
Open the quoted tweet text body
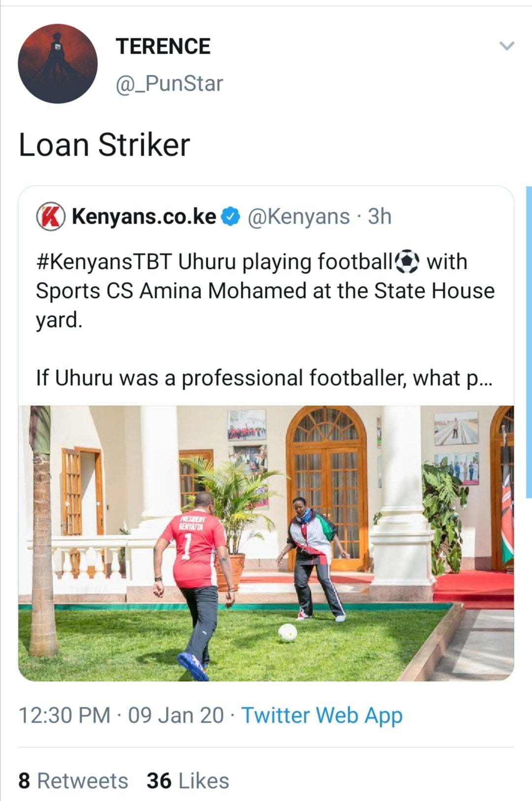(x=265, y=320)
